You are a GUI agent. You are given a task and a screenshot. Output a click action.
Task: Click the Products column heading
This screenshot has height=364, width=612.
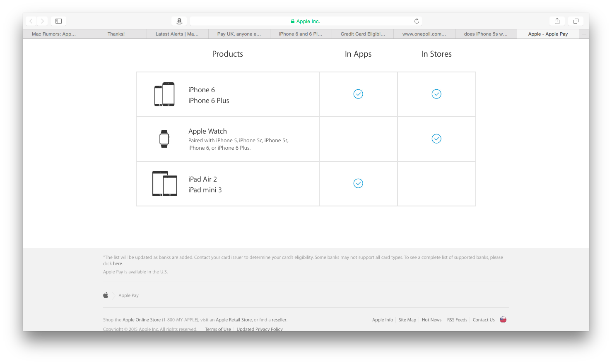click(x=227, y=54)
